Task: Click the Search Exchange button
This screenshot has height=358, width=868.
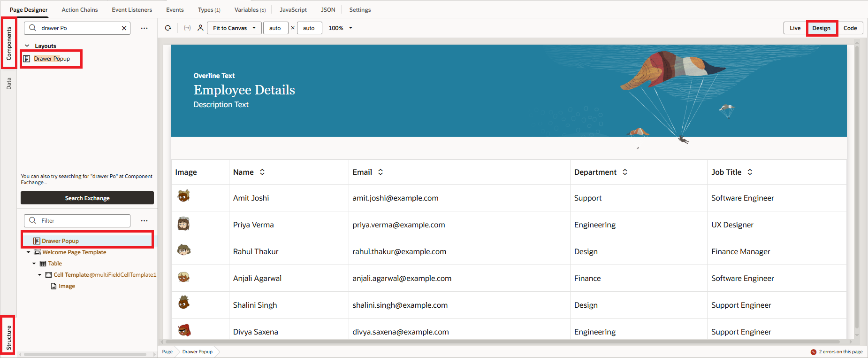Action: pyautogui.click(x=87, y=198)
